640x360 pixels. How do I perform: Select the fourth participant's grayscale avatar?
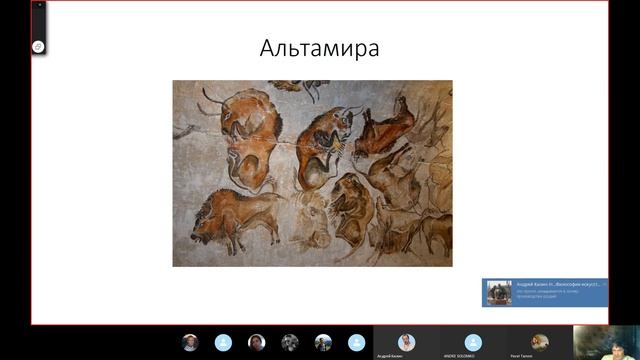point(290,342)
